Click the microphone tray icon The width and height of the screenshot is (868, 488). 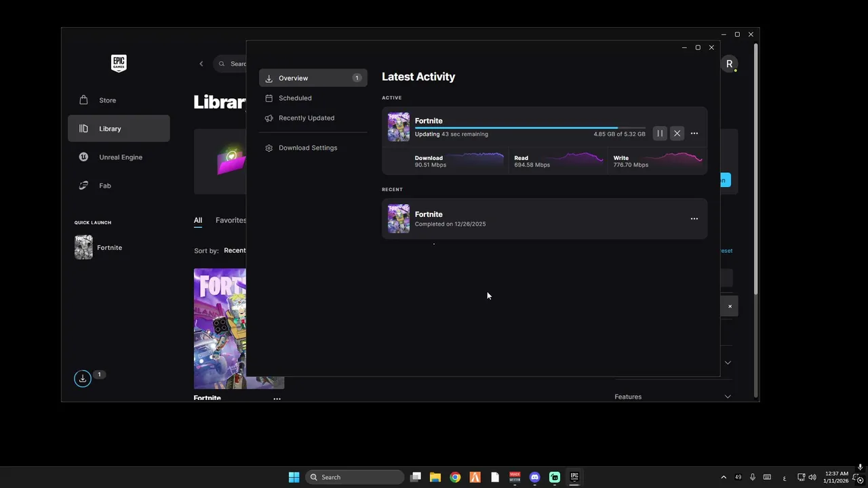753,477
